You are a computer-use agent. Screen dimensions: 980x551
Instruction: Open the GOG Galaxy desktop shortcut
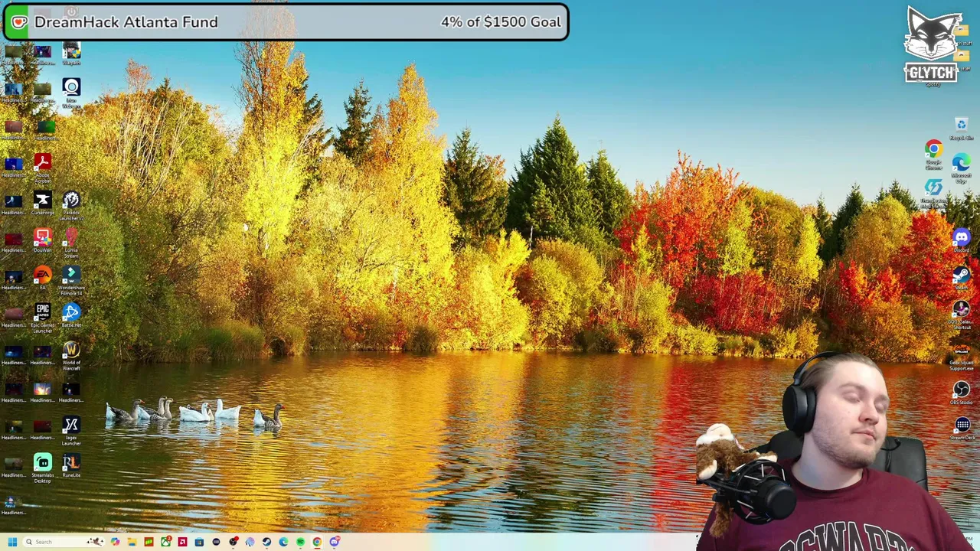(x=962, y=314)
